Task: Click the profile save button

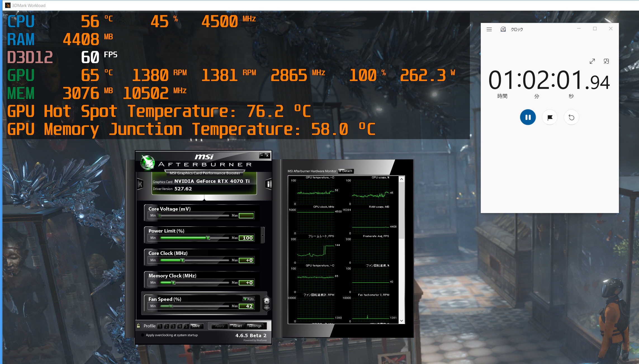Action: click(196, 326)
